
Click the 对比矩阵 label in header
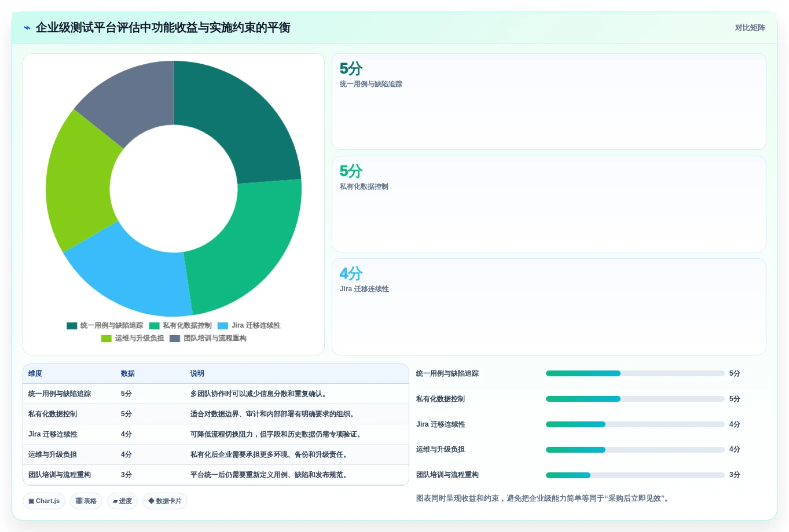[x=750, y=28]
